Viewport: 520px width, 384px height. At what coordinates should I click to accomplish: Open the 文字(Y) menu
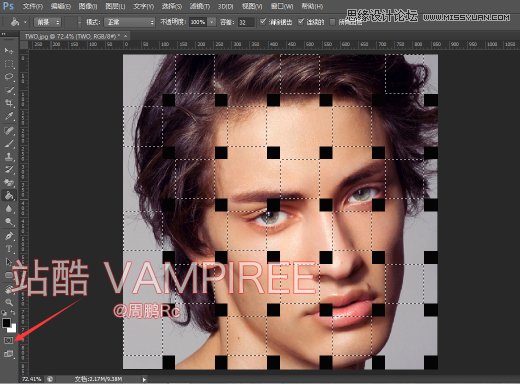tap(143, 6)
